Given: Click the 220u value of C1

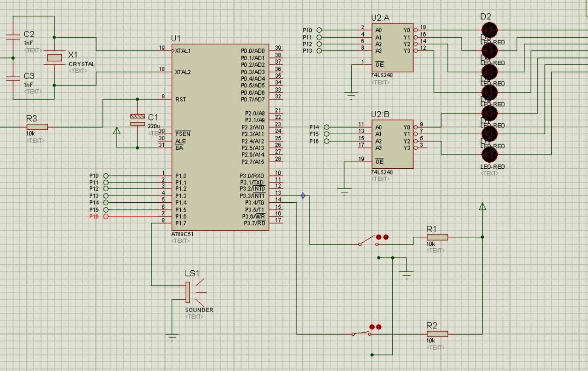Looking at the screenshot, I should pyautogui.click(x=154, y=126).
